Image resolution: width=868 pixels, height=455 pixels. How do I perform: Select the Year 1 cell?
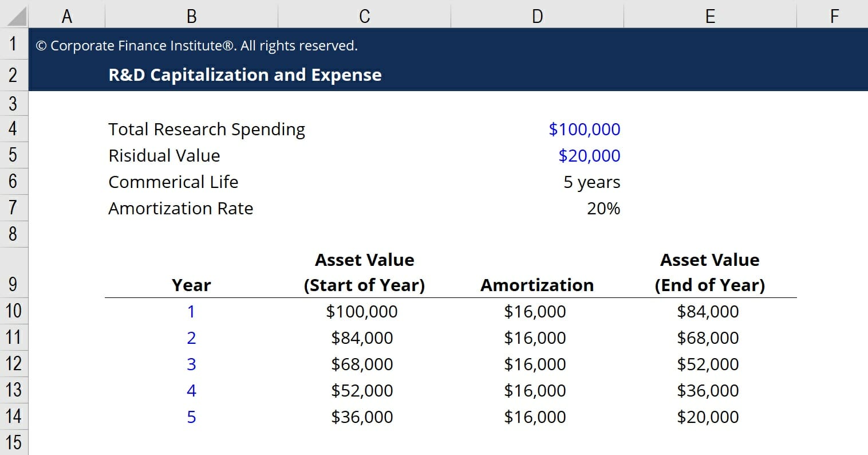(191, 311)
